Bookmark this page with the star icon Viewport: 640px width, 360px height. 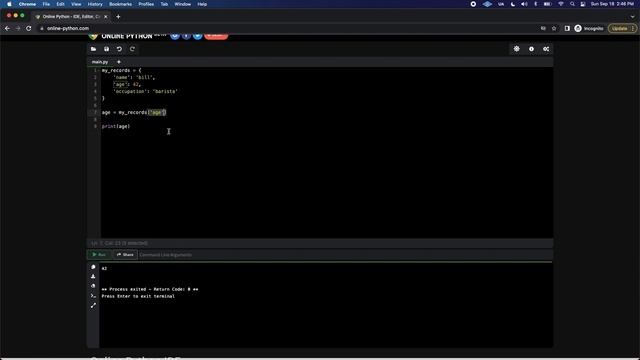tap(554, 29)
